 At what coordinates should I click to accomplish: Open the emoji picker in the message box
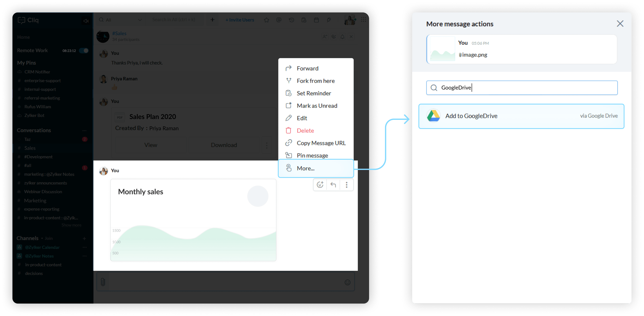pyautogui.click(x=348, y=282)
